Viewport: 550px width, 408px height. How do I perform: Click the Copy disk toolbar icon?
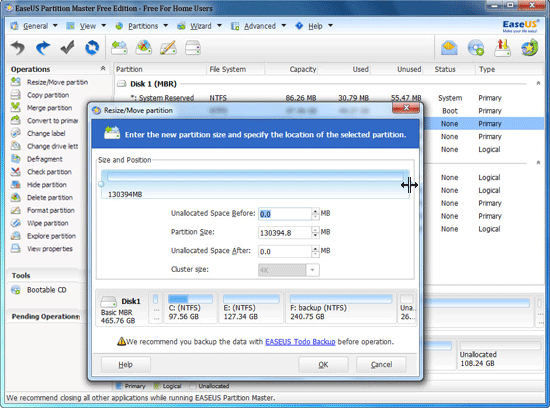coord(193,48)
